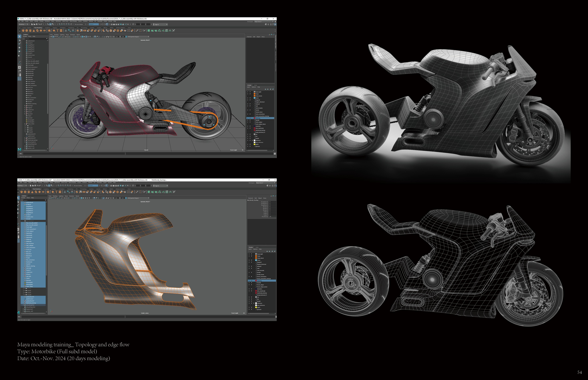Open Mesh Tools menu in upper Maya window
This screenshot has width=588, height=380.
click(65, 21)
